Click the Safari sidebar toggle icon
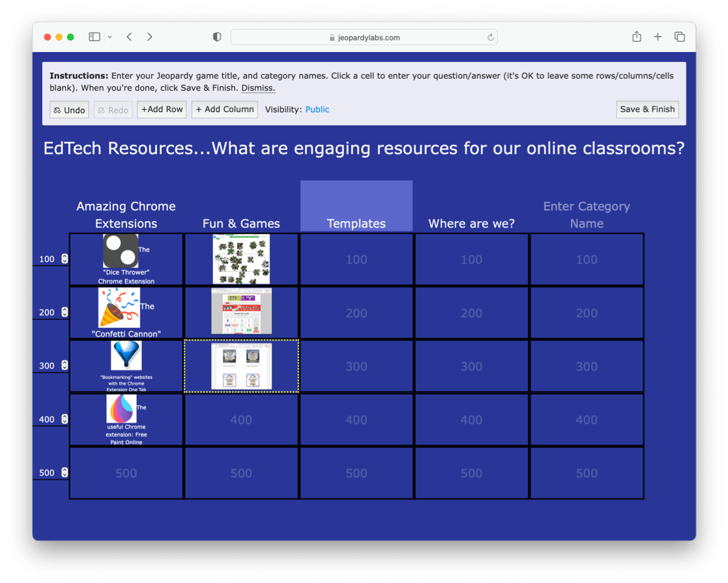The width and height of the screenshot is (728, 583). (95, 37)
